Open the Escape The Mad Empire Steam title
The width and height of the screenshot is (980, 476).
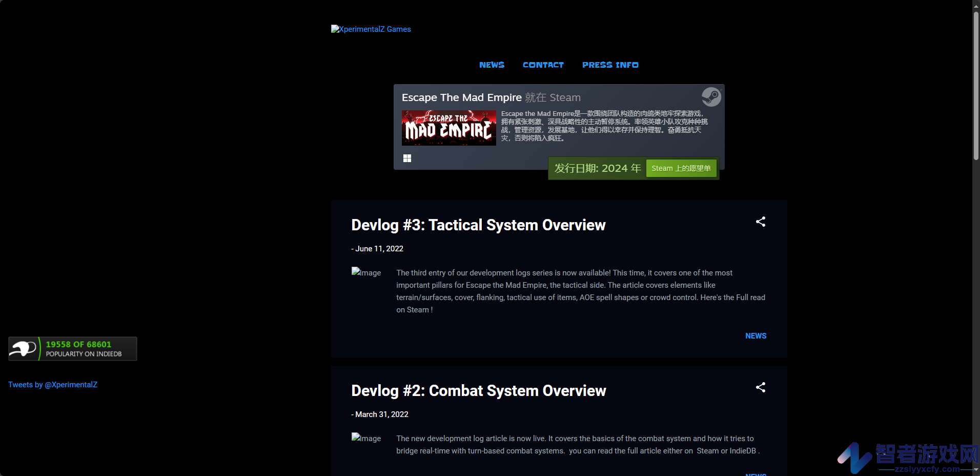click(462, 97)
